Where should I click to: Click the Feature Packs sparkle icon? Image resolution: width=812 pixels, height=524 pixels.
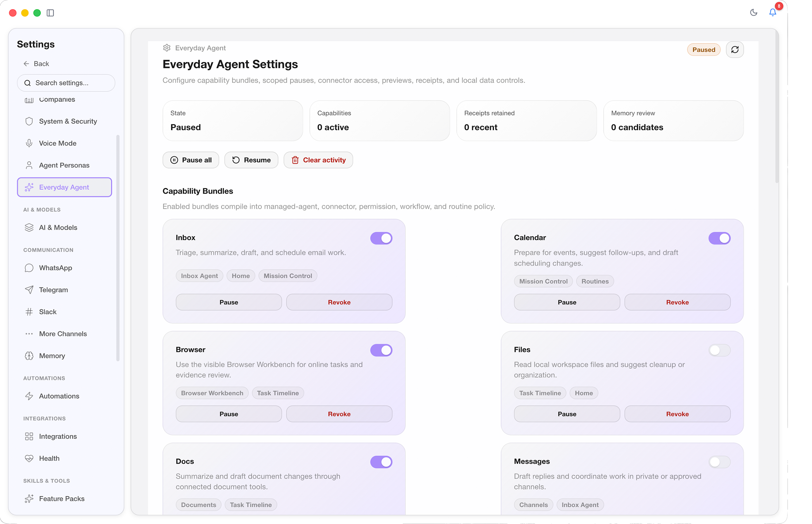pos(29,499)
